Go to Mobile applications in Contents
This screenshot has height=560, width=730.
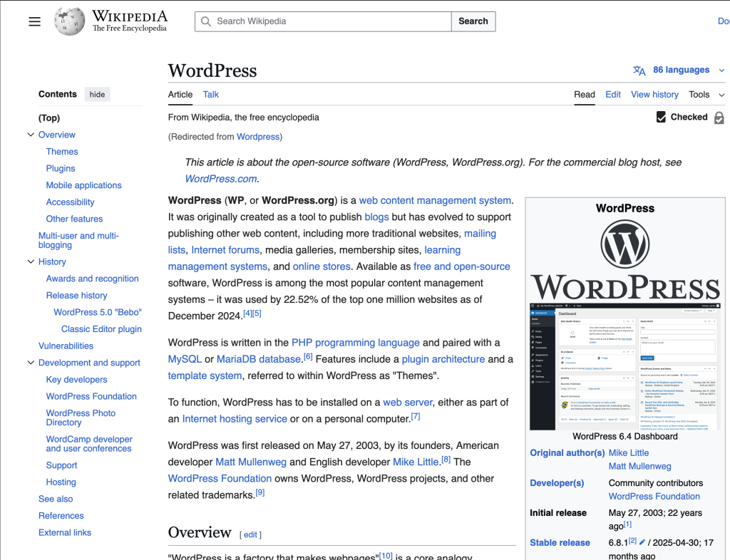tap(84, 185)
